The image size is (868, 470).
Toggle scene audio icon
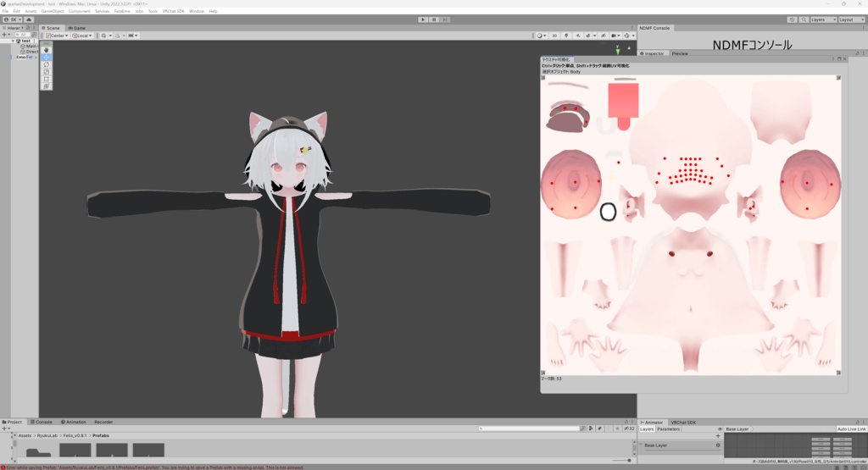click(x=578, y=36)
